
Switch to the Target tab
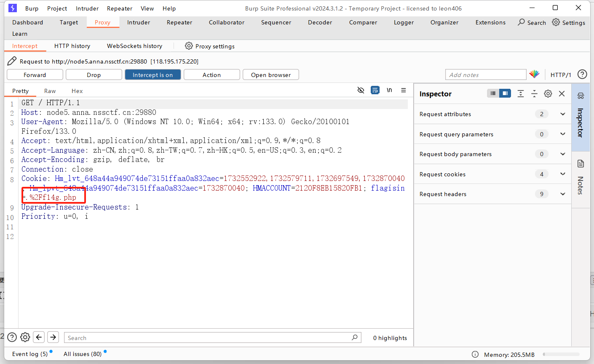tap(69, 22)
